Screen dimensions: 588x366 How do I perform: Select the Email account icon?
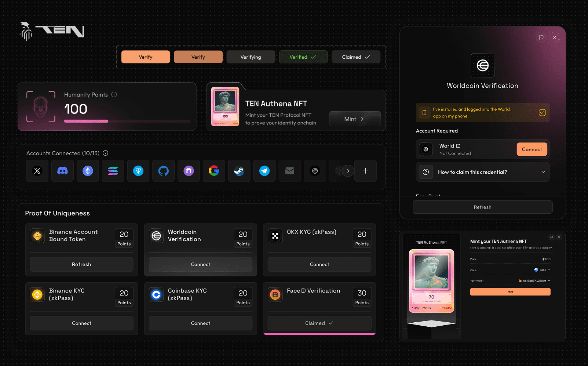pyautogui.click(x=290, y=171)
